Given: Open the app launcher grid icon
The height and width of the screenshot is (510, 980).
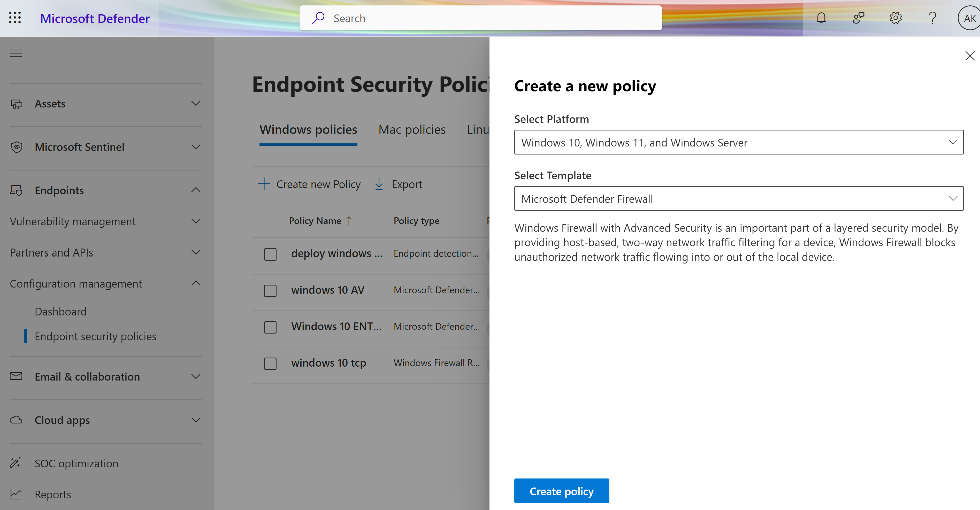Looking at the screenshot, I should 15,18.
